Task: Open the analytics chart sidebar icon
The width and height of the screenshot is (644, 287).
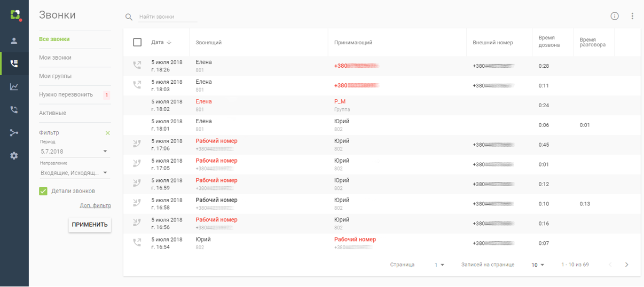Action: click(x=14, y=86)
